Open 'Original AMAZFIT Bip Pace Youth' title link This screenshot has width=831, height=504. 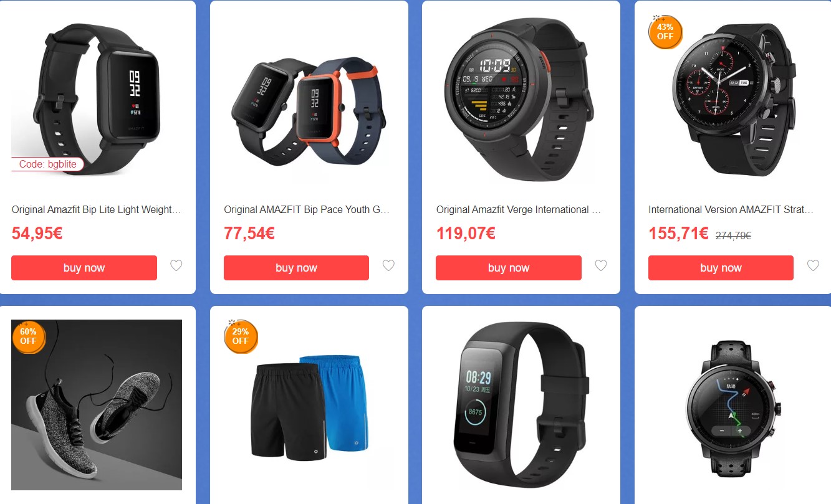(307, 210)
